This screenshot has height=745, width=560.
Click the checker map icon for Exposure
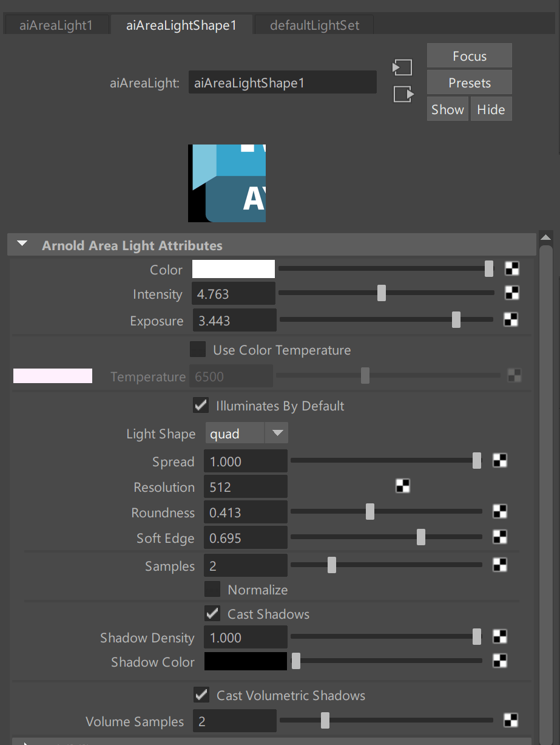[x=511, y=320]
